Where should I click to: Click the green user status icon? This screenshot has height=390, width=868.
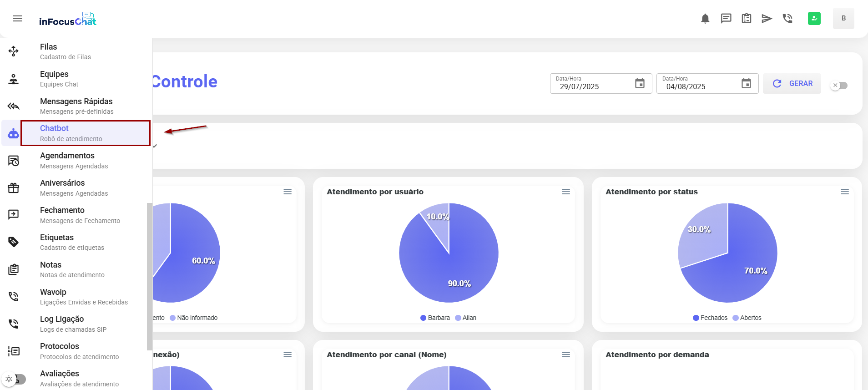pos(814,19)
